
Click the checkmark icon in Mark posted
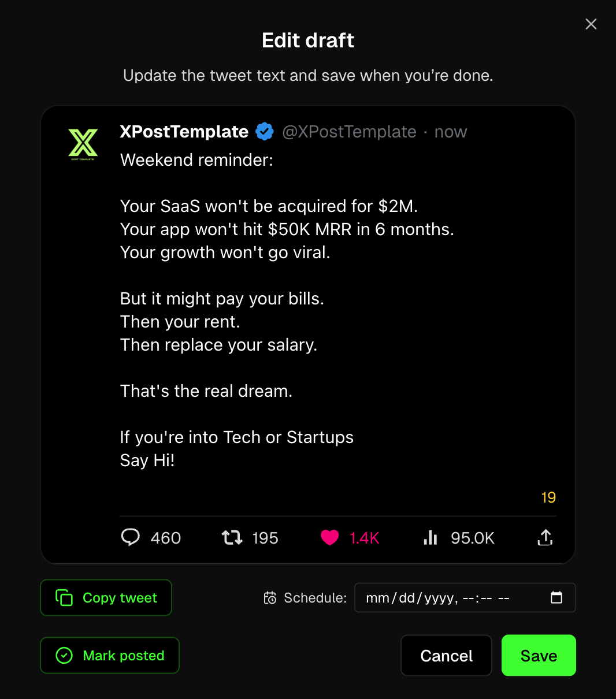[x=65, y=655]
